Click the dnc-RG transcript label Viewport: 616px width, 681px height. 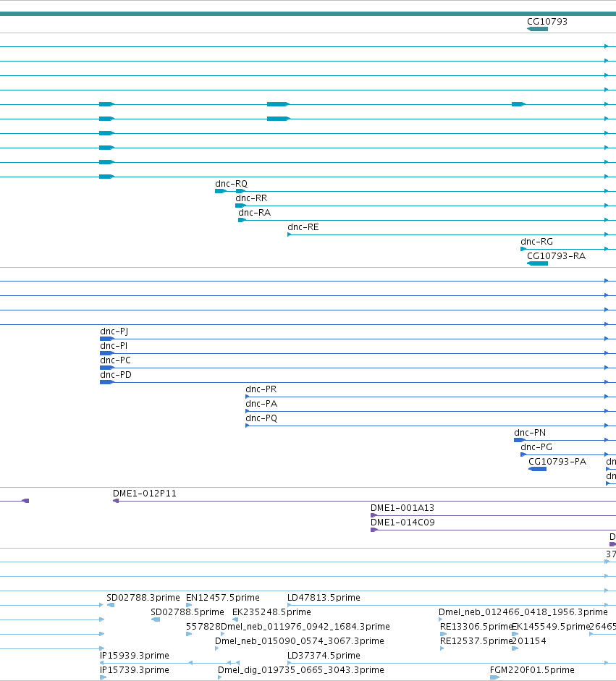[536, 242]
